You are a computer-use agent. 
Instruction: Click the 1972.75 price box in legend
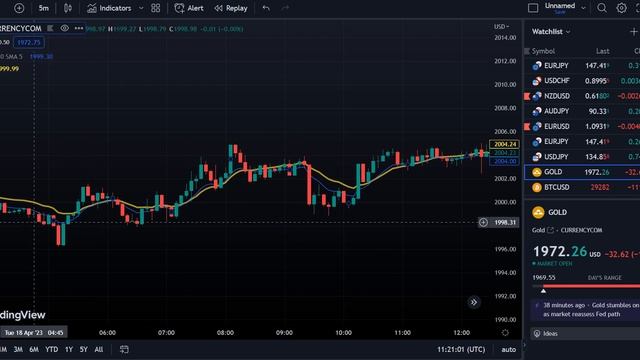click(x=29, y=42)
